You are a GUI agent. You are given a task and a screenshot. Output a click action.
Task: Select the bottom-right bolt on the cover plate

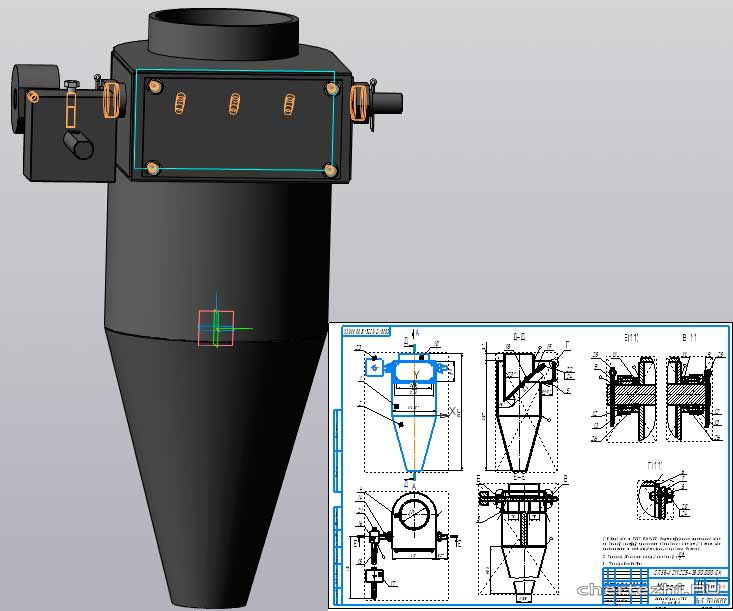329,171
